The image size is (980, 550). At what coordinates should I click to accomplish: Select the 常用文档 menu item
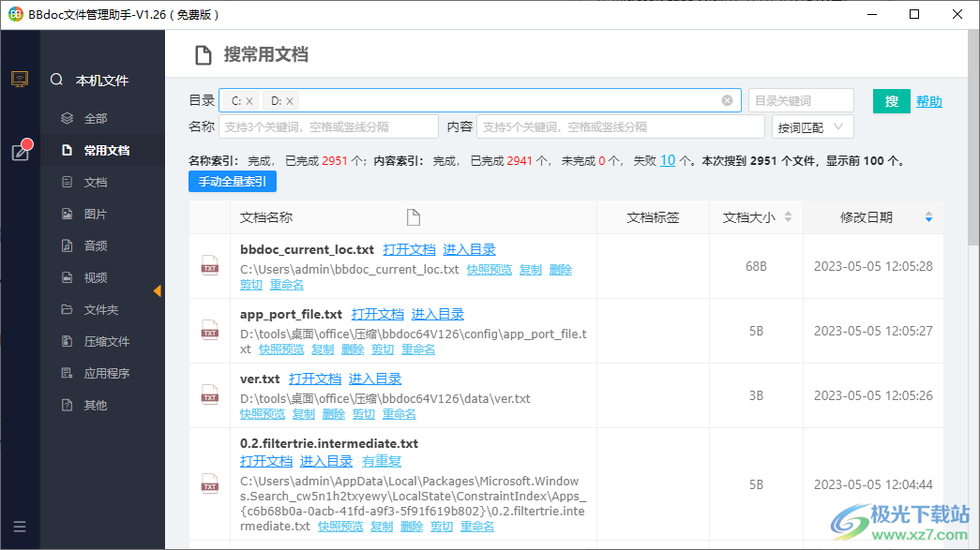(106, 150)
